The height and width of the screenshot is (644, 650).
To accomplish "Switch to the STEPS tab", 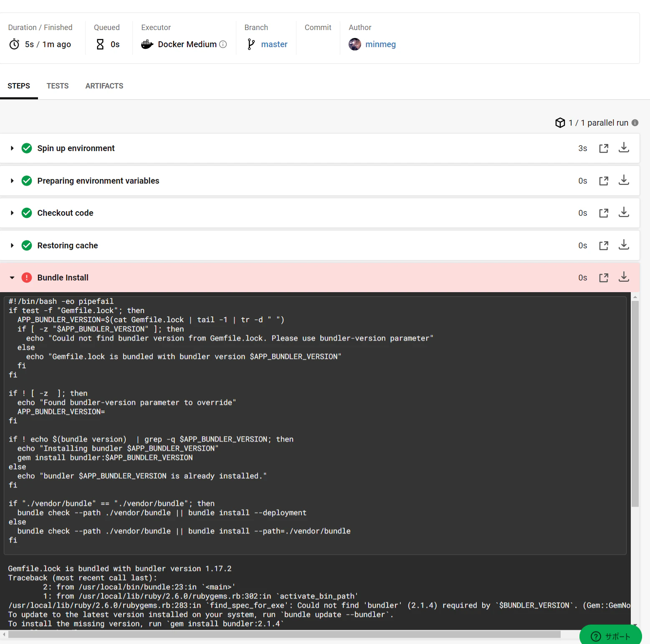I will click(19, 86).
